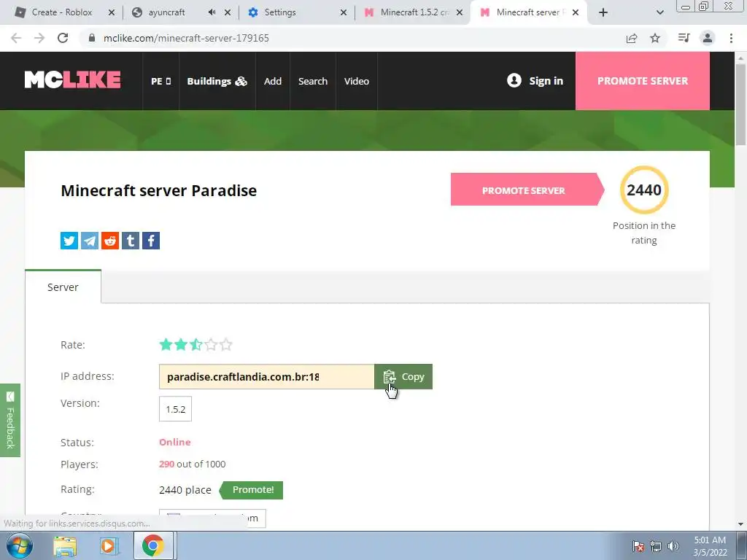Rate the server five stars

[x=226, y=344]
